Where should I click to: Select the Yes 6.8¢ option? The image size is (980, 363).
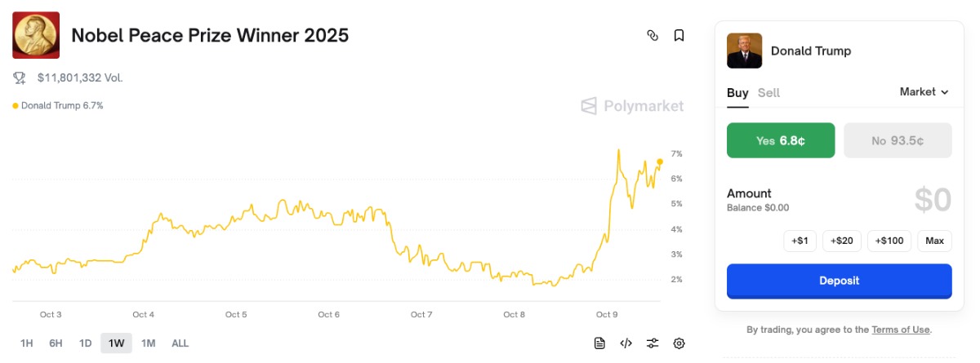pos(781,140)
